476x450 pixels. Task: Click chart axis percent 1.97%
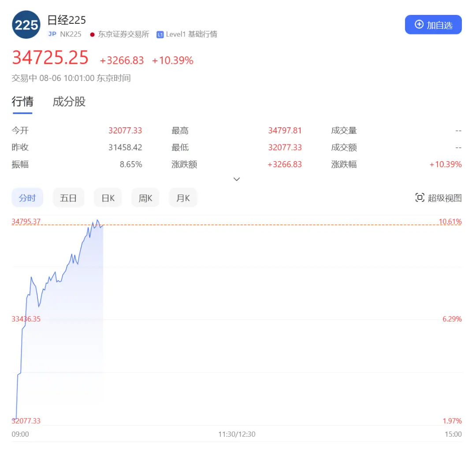[x=452, y=421]
